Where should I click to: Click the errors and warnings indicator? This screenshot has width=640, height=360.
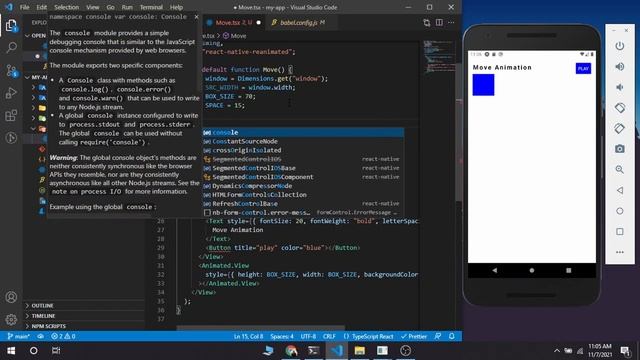(63, 336)
